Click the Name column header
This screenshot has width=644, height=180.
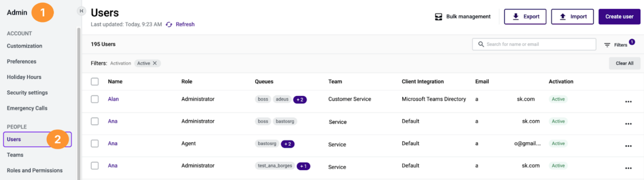[x=115, y=82]
